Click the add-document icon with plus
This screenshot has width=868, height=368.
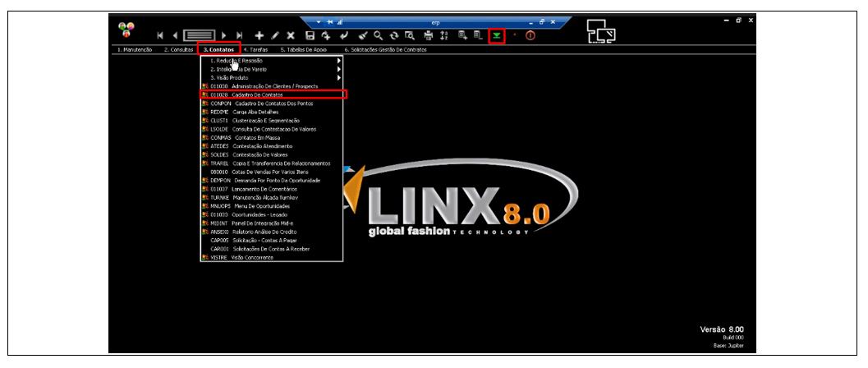pos(462,35)
